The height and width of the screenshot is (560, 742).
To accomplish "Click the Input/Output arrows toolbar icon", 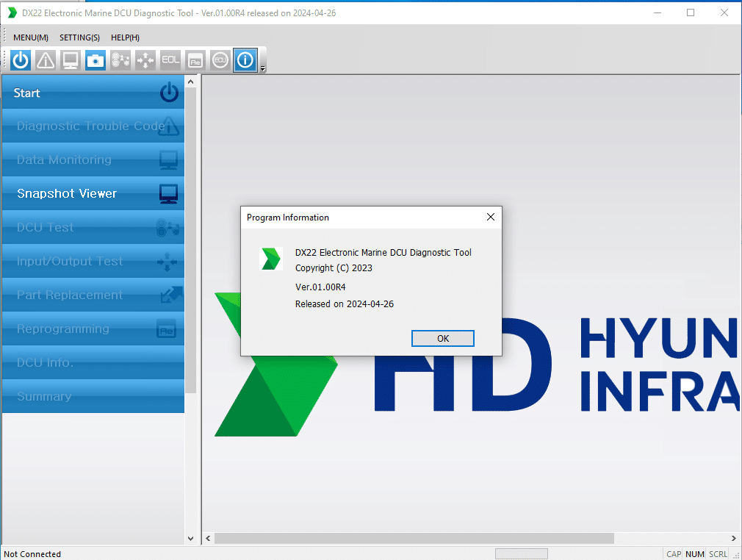I will (x=145, y=60).
